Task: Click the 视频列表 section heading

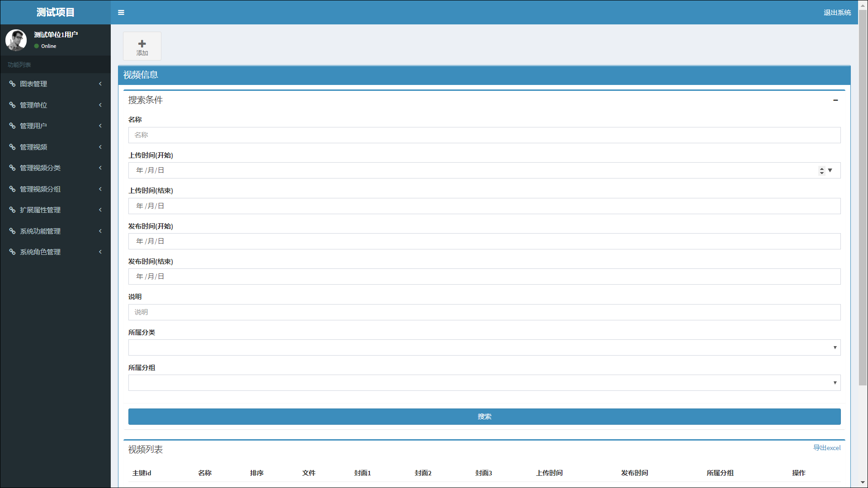Action: click(x=145, y=450)
